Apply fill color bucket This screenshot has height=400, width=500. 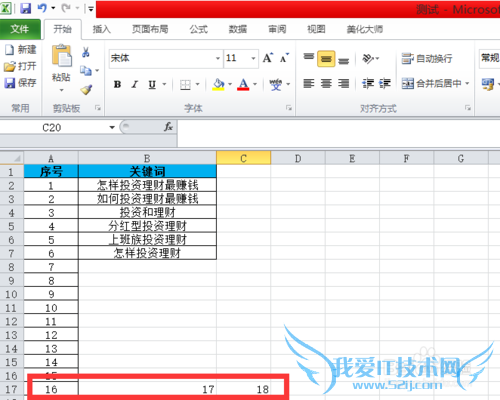218,84
